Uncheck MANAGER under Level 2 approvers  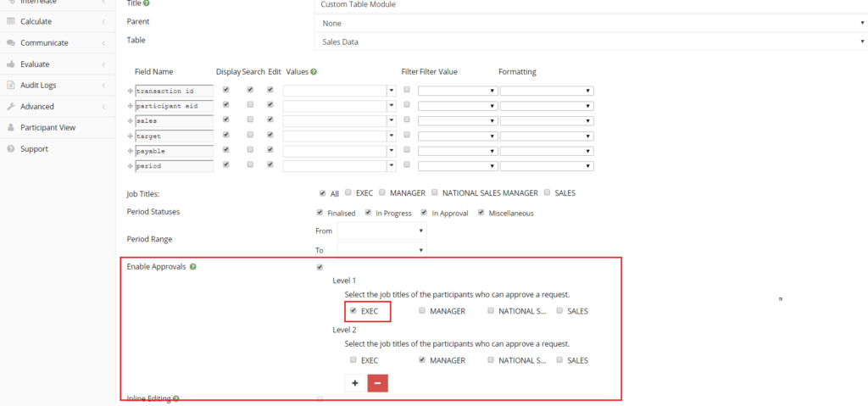[422, 359]
